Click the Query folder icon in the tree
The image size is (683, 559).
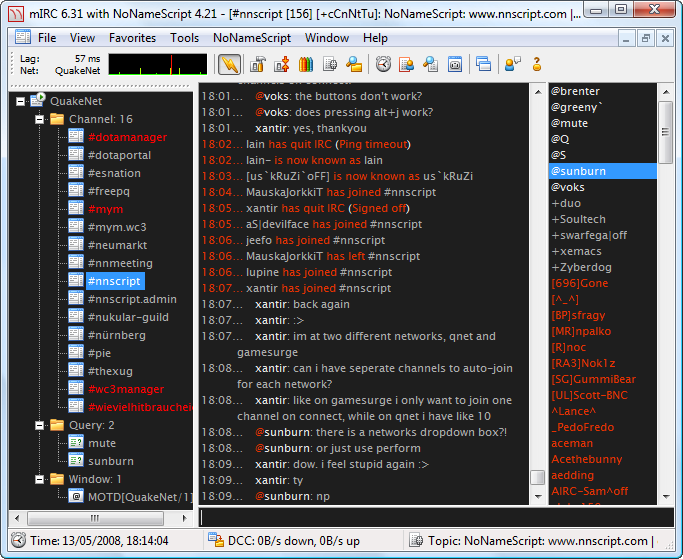coord(57,425)
